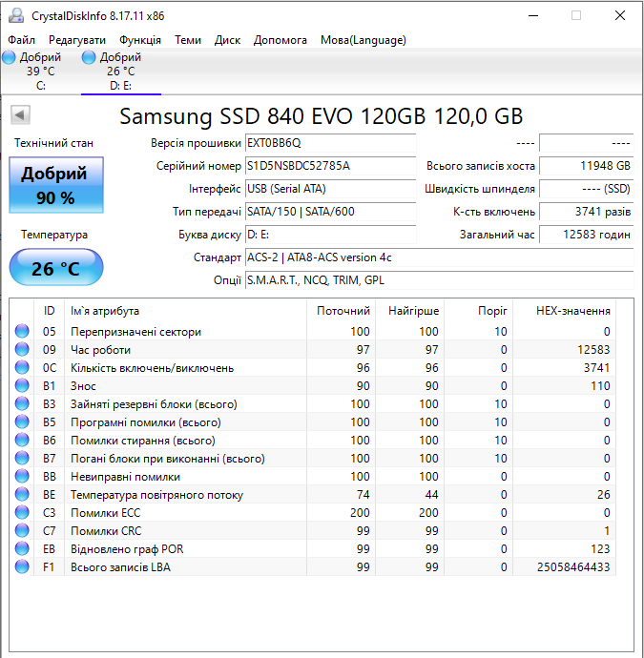Click the rotation rate value ---- (SSD)
Screen dimensions: 644x658
tap(586, 189)
